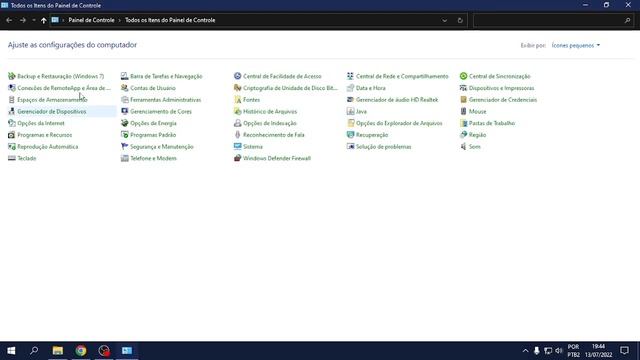The image size is (640, 360).
Task: Open Segurança e Manutenção flag icon
Action: click(124, 147)
